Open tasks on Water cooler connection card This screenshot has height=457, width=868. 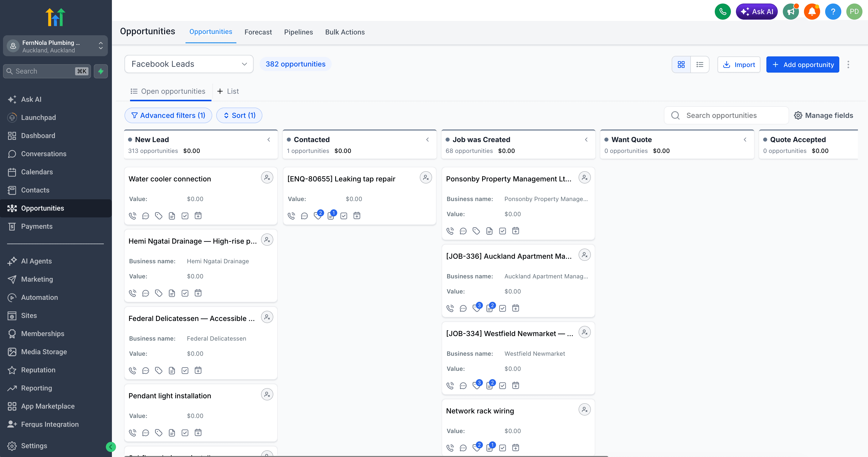click(185, 216)
